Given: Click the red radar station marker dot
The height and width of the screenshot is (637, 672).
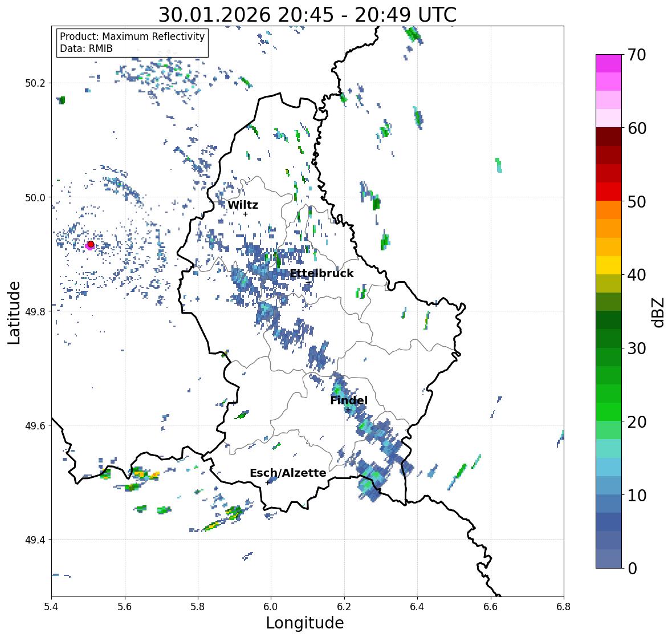Looking at the screenshot, I should click(91, 244).
